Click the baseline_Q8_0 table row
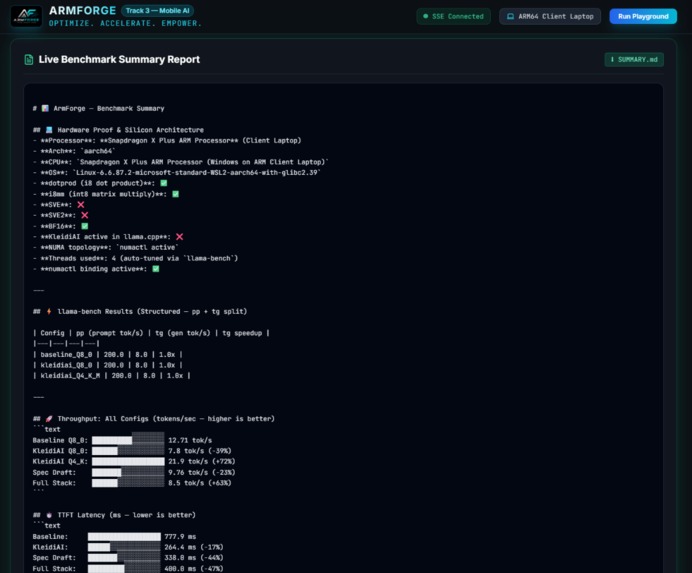Image resolution: width=692 pixels, height=573 pixels. click(x=108, y=354)
